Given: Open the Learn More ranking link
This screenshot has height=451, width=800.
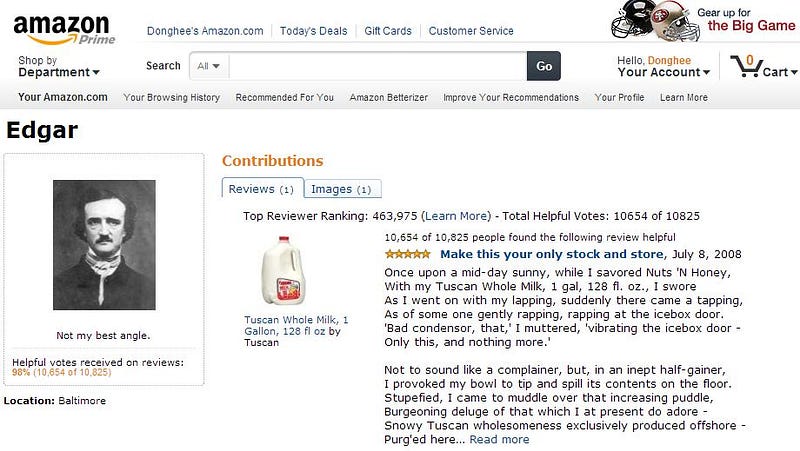Looking at the screenshot, I should click(457, 216).
